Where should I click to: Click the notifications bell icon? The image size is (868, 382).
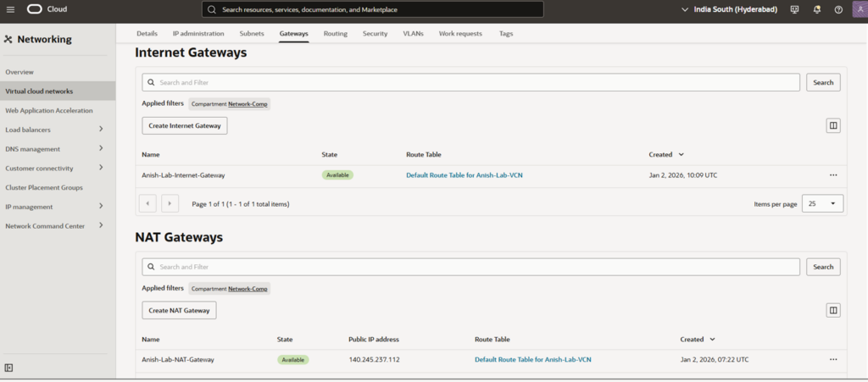(816, 9)
